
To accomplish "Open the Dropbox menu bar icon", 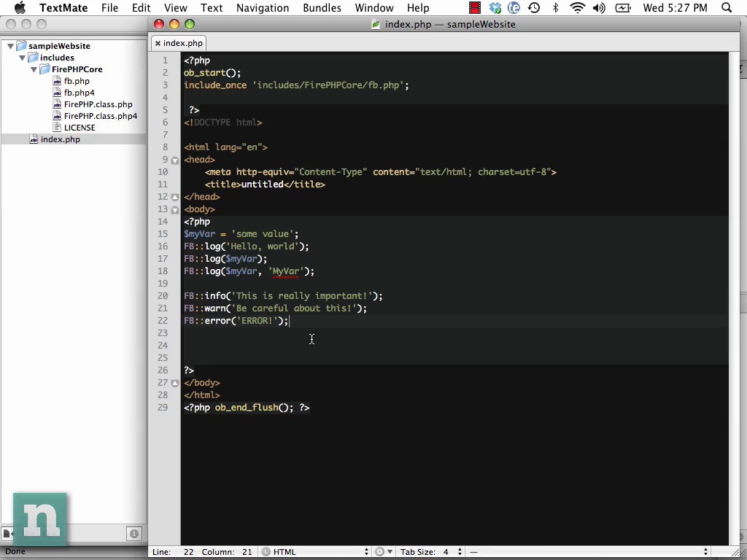I will (x=495, y=7).
